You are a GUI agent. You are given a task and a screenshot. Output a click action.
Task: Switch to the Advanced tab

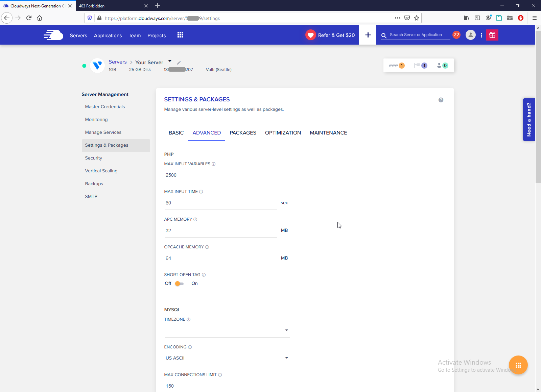(207, 133)
